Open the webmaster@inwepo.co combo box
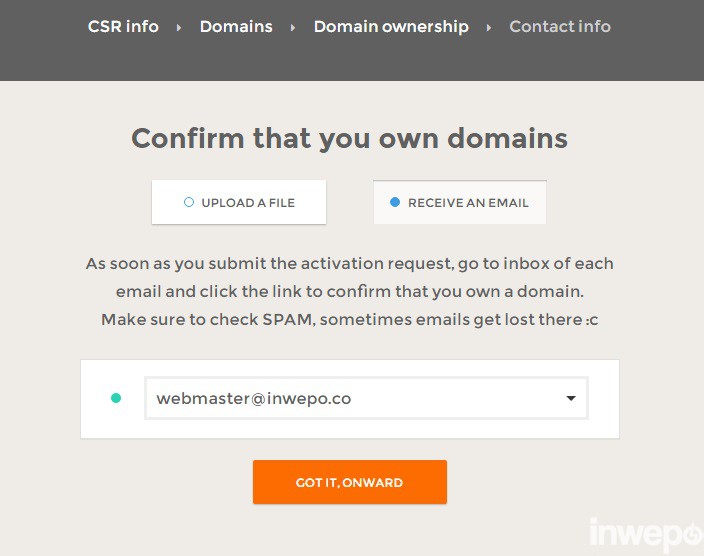 (x=350, y=398)
